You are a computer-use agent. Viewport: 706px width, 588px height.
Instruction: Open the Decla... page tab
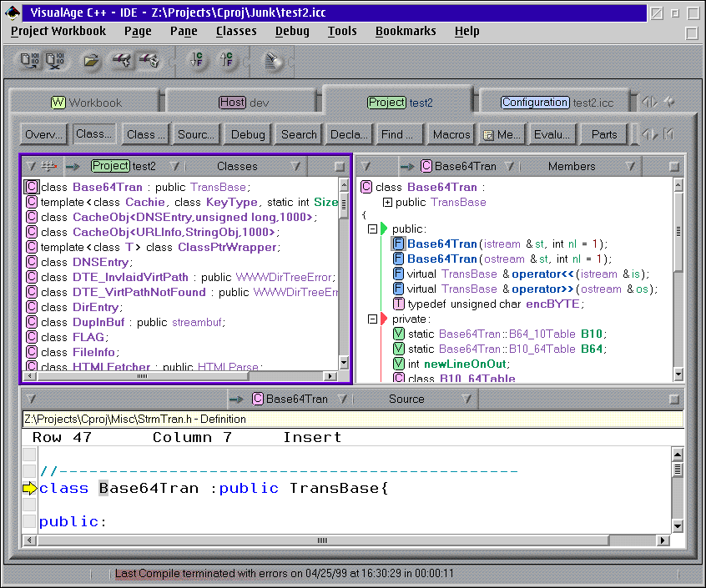[349, 134]
